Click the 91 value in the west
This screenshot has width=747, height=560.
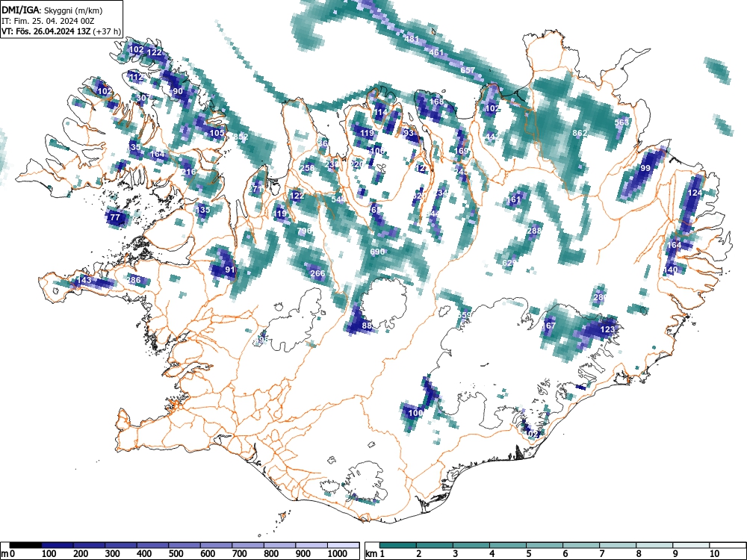[x=230, y=269]
